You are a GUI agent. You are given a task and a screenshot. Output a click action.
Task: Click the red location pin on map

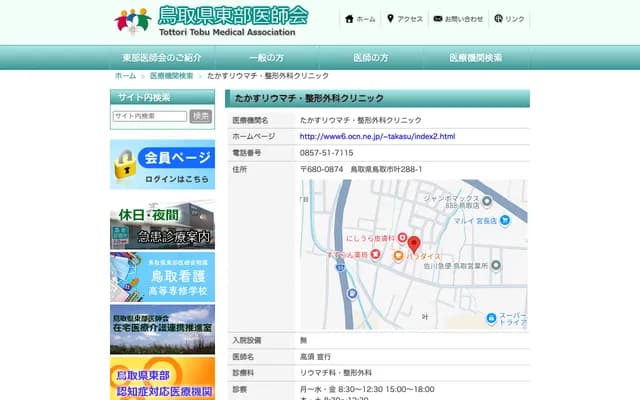(x=414, y=244)
